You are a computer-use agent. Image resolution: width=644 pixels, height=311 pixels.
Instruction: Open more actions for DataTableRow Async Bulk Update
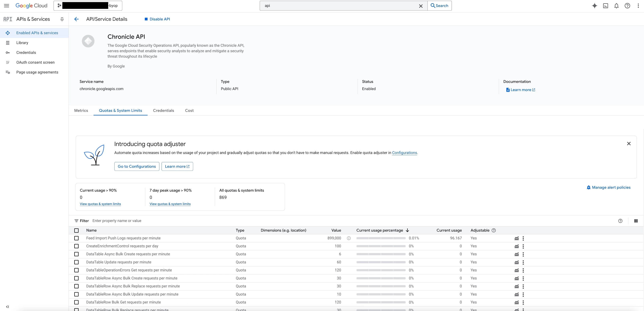click(523, 294)
